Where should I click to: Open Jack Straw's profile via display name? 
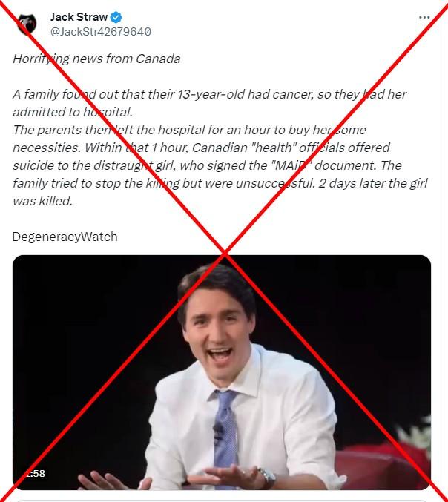[79, 17]
